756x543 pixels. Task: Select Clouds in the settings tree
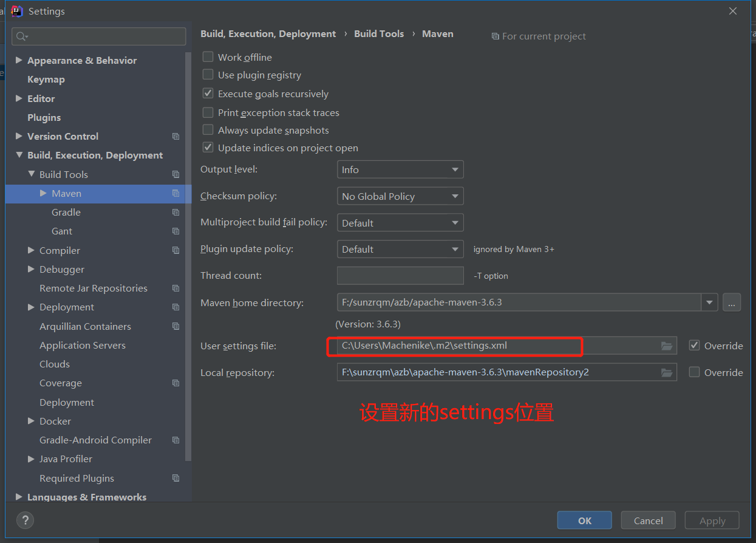[55, 364]
